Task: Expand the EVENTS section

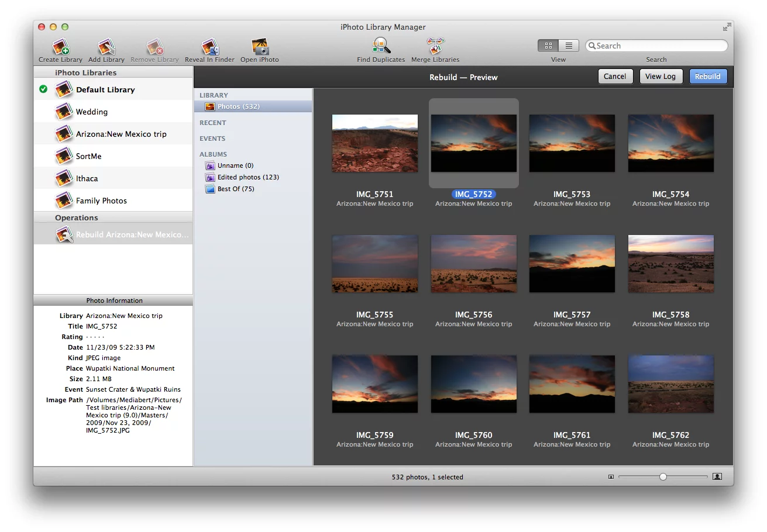Action: click(212, 139)
